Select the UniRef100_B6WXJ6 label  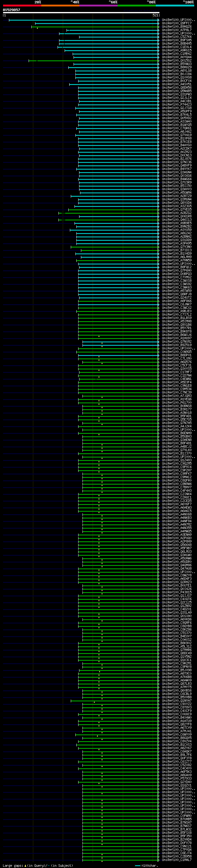coord(177,335)
